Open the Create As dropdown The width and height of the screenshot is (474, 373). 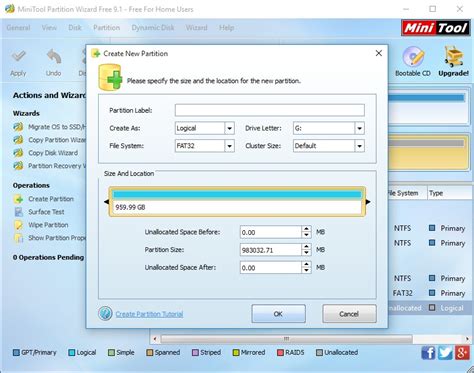tap(229, 128)
